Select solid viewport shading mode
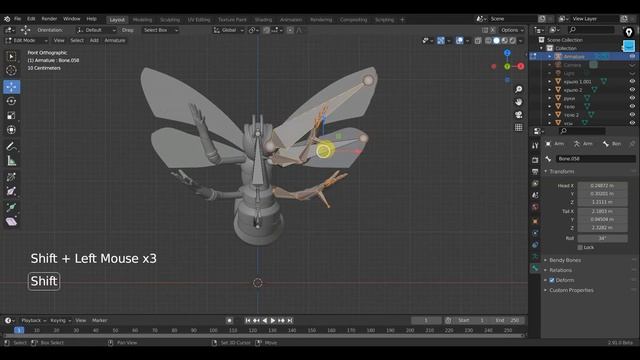Viewport: 640px width, 360px height. [496, 40]
